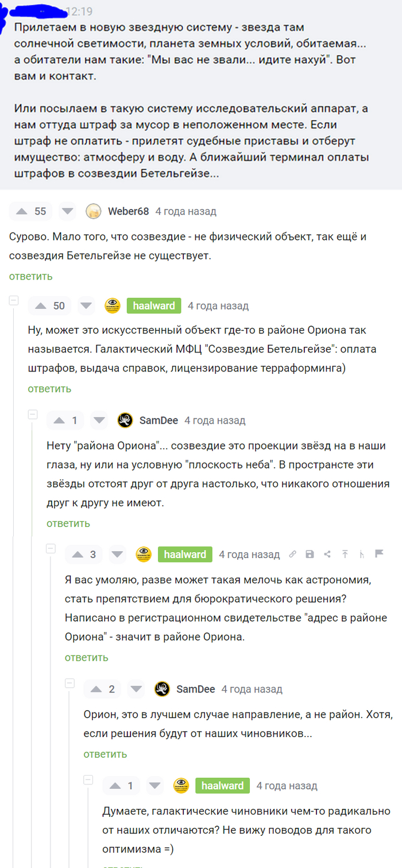Click haalward's avatar on last comment
Screen dimensions: 402x868
[181, 785]
